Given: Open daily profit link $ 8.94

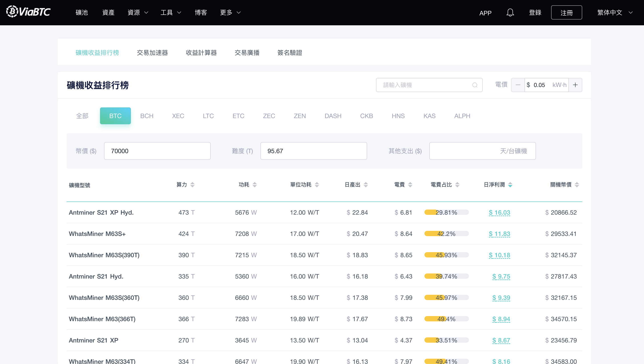Looking at the screenshot, I should coord(501,319).
